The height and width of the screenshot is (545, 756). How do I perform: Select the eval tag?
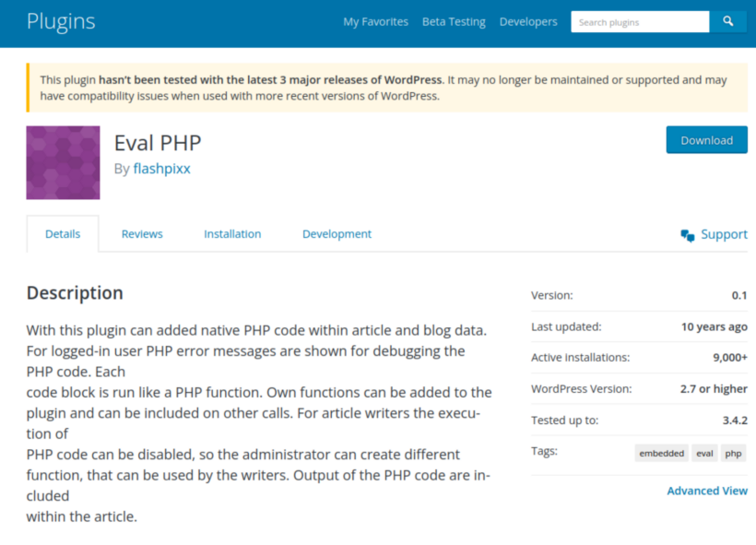click(x=703, y=453)
